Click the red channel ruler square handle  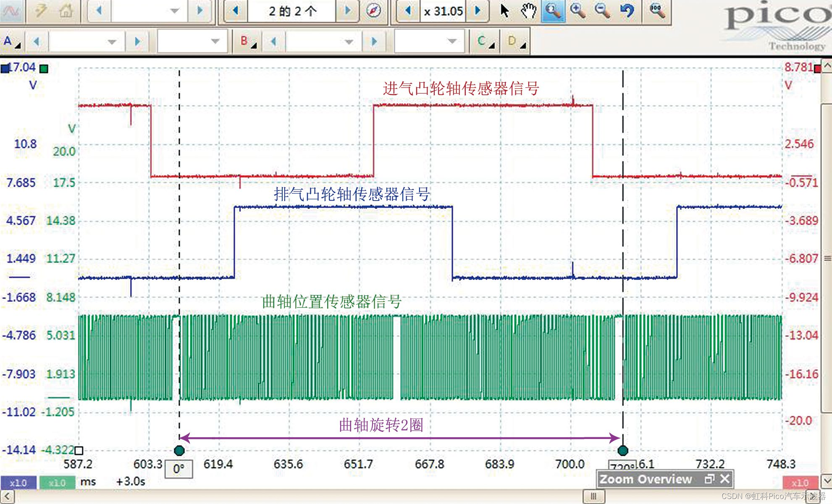click(x=818, y=68)
